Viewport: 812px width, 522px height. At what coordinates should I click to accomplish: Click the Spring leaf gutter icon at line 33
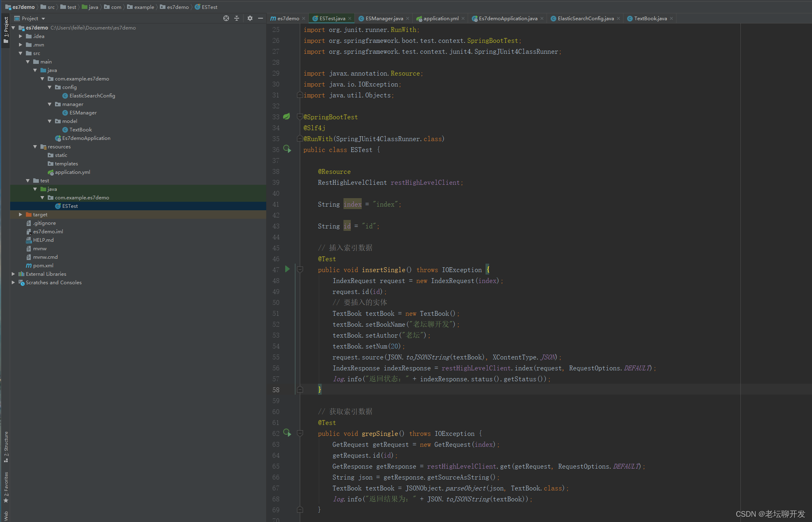pos(286,116)
